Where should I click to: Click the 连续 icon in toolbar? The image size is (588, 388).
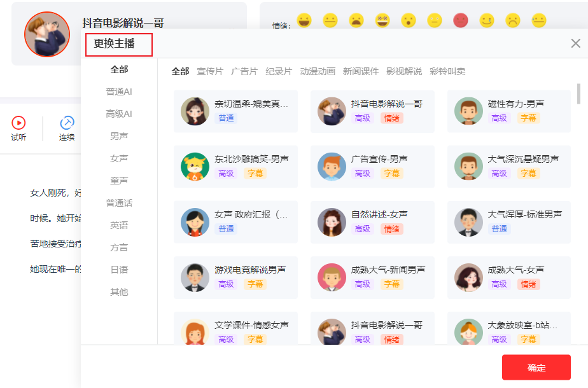(x=67, y=123)
